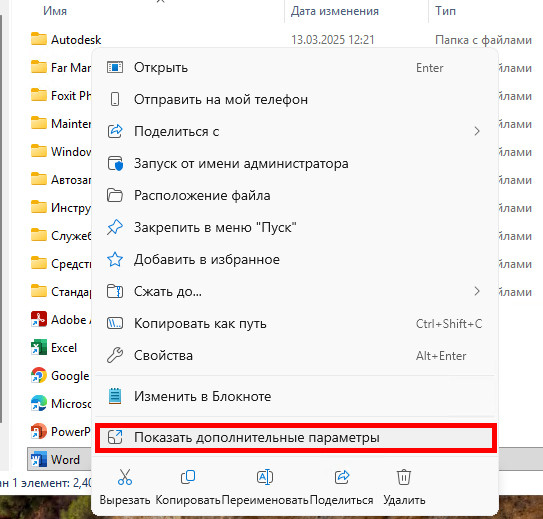Expand the chevron next to 'Сжать до...'

click(477, 292)
